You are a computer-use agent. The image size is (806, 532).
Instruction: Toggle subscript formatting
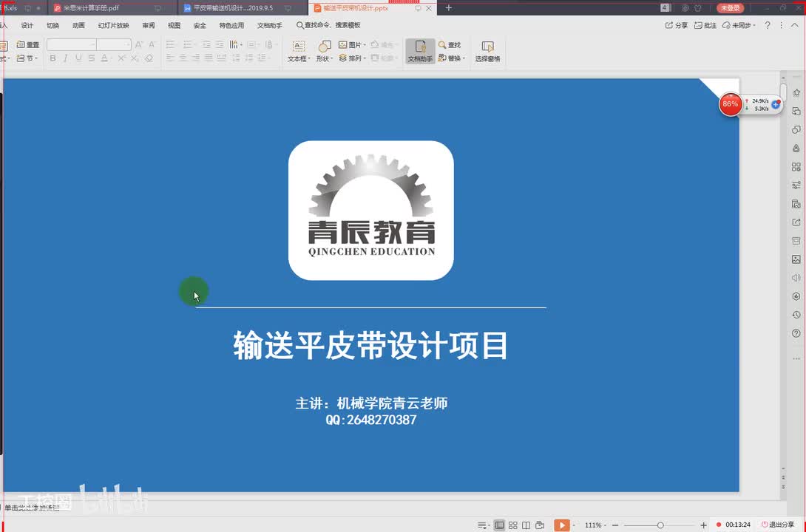134,58
